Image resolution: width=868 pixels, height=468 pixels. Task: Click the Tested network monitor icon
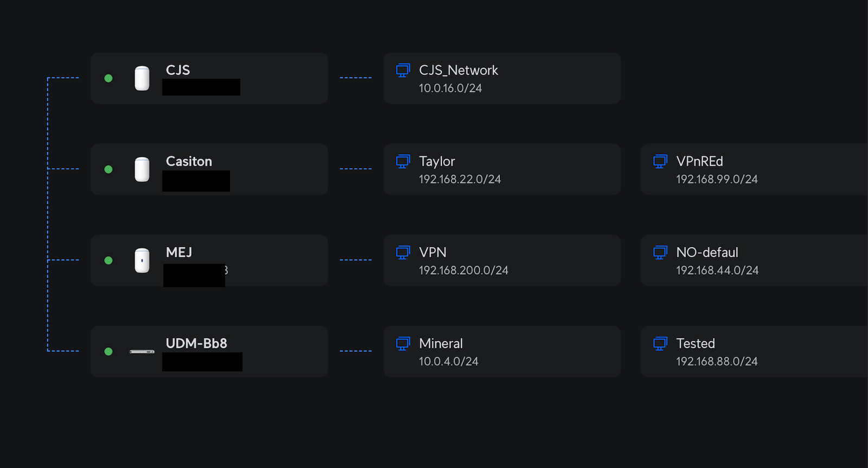click(x=660, y=344)
